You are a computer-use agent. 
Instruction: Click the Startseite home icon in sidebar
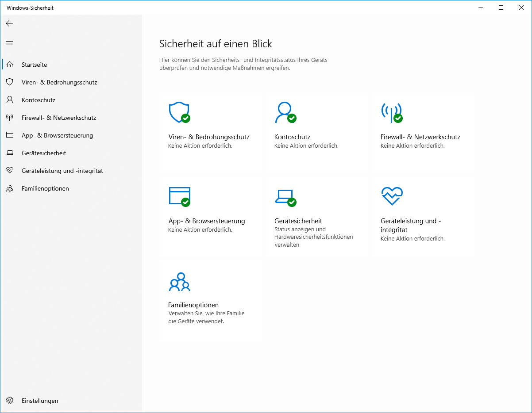pos(10,65)
